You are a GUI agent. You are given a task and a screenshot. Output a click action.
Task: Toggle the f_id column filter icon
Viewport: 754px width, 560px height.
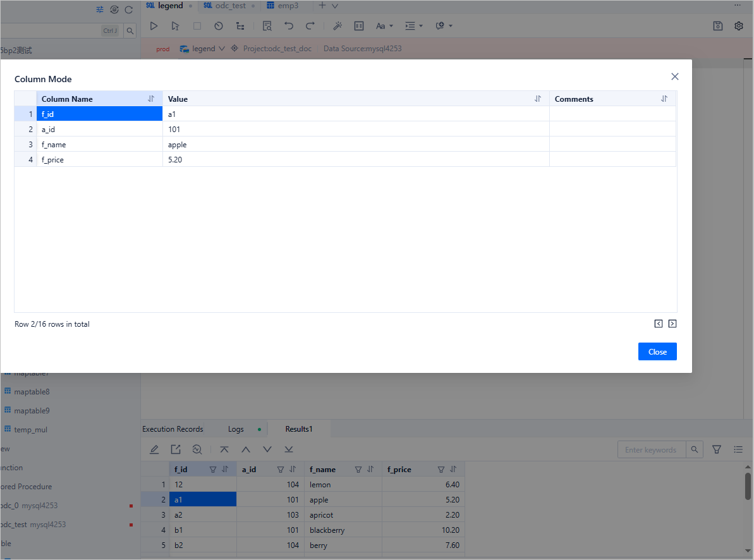213,470
